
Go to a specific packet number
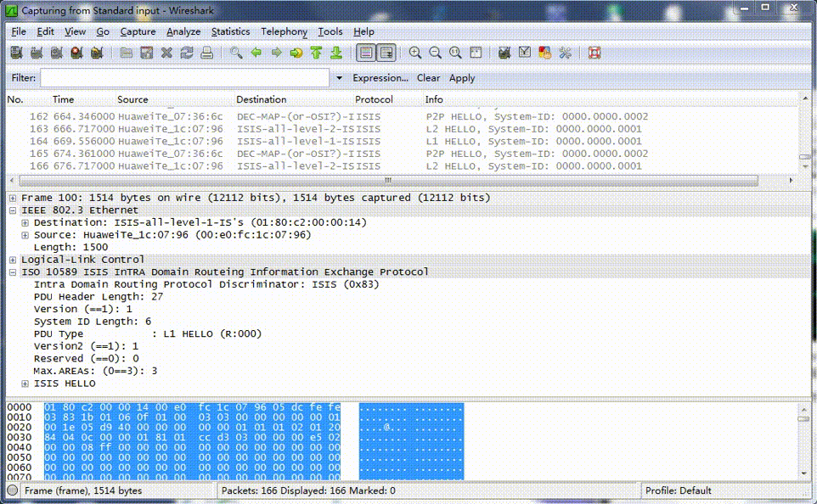[296, 53]
